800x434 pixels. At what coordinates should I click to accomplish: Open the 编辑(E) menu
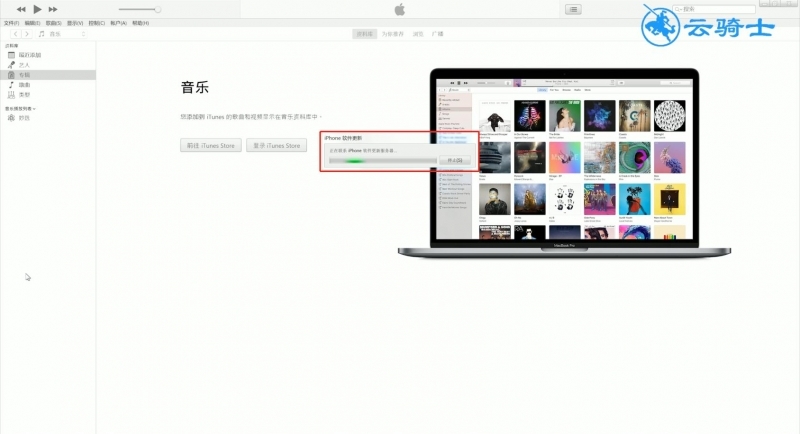pyautogui.click(x=32, y=23)
